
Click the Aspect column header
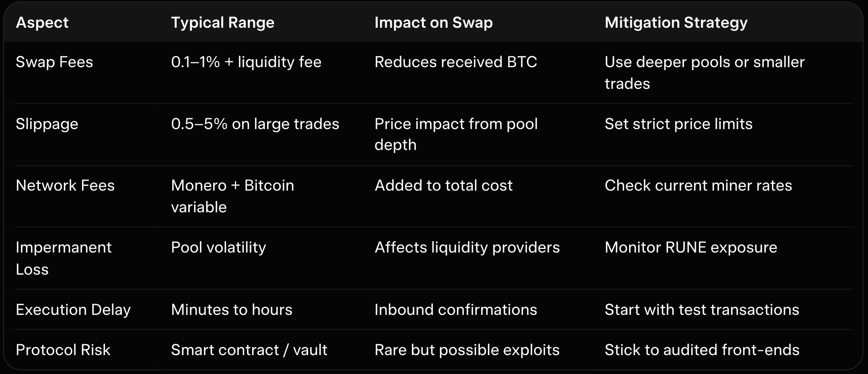42,23
